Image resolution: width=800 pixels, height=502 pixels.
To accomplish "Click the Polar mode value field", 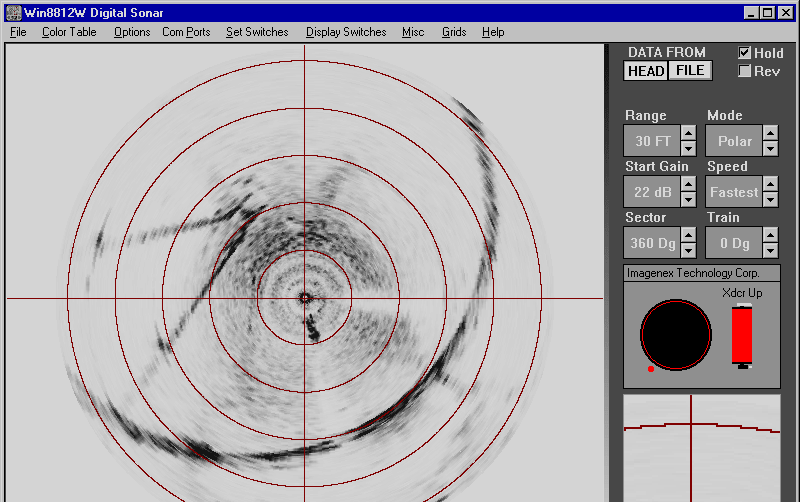I will (735, 141).
